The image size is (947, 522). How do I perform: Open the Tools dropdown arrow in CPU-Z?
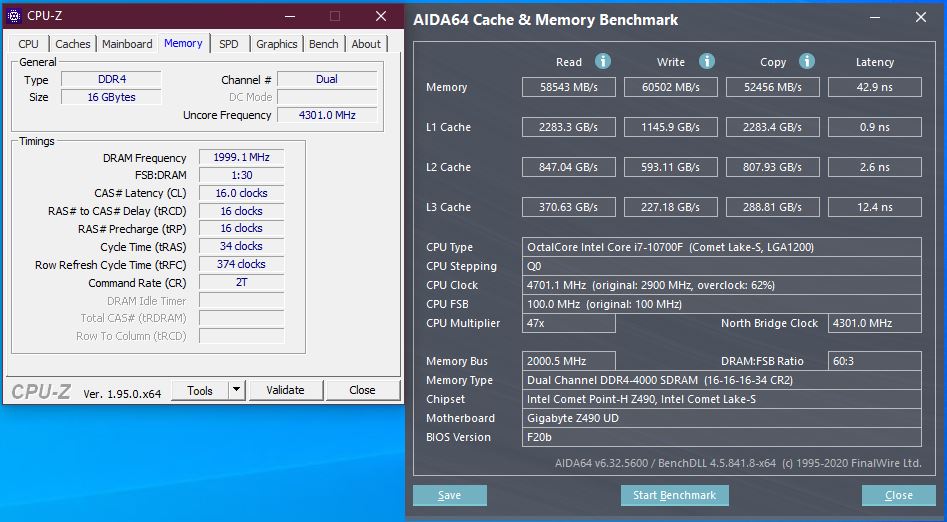coord(237,390)
